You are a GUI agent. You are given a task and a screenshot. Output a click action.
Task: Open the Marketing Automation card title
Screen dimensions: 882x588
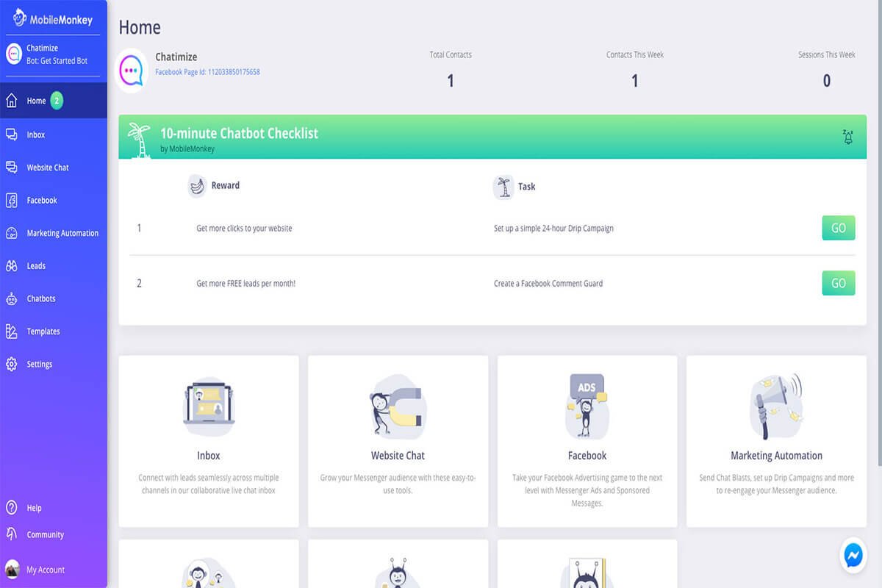(x=776, y=456)
